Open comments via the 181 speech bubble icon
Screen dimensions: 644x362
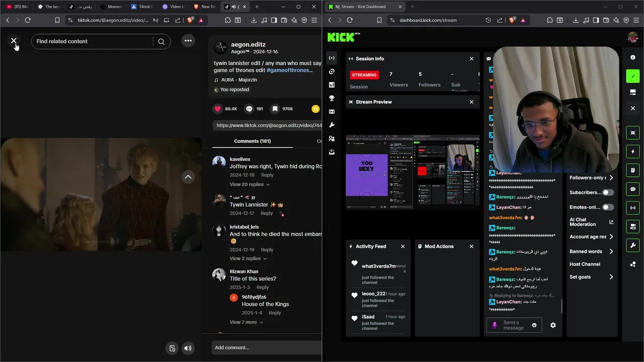(x=249, y=109)
